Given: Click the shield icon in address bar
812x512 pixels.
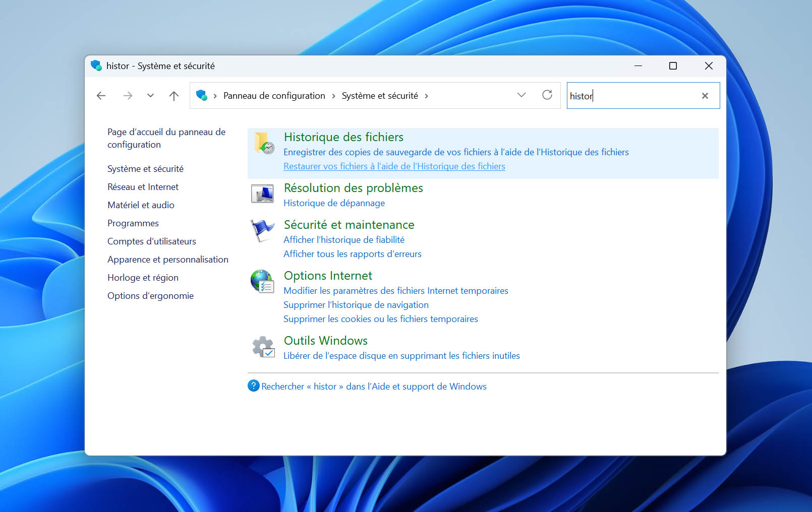Looking at the screenshot, I should click(x=202, y=95).
